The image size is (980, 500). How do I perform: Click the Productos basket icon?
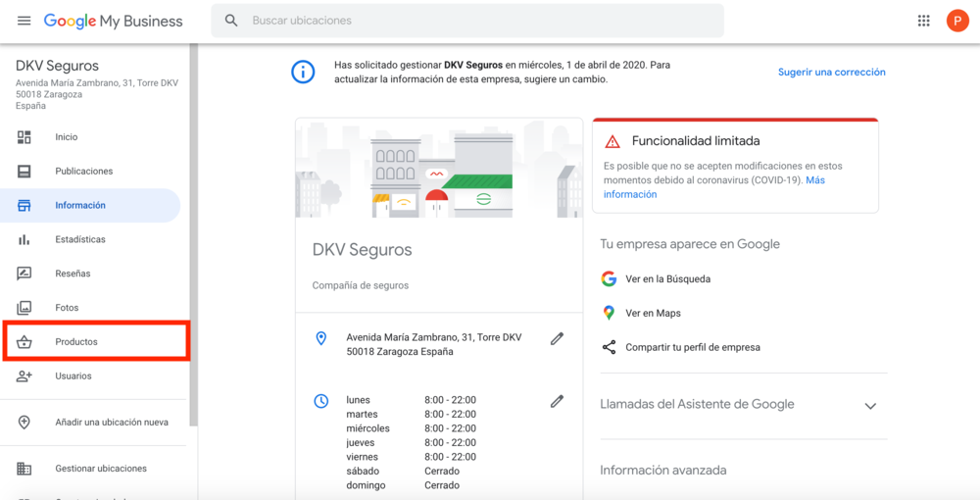point(24,342)
